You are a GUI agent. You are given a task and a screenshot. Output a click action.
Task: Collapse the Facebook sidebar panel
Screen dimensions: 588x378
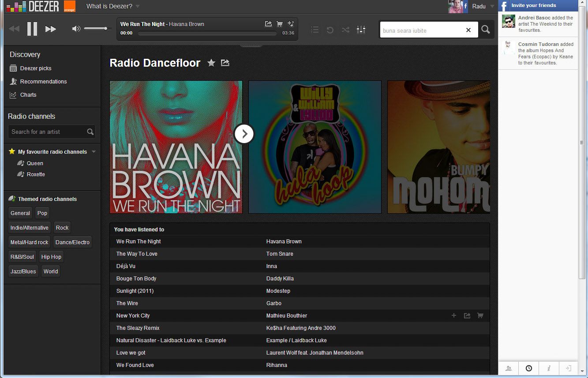pyautogui.click(x=569, y=368)
